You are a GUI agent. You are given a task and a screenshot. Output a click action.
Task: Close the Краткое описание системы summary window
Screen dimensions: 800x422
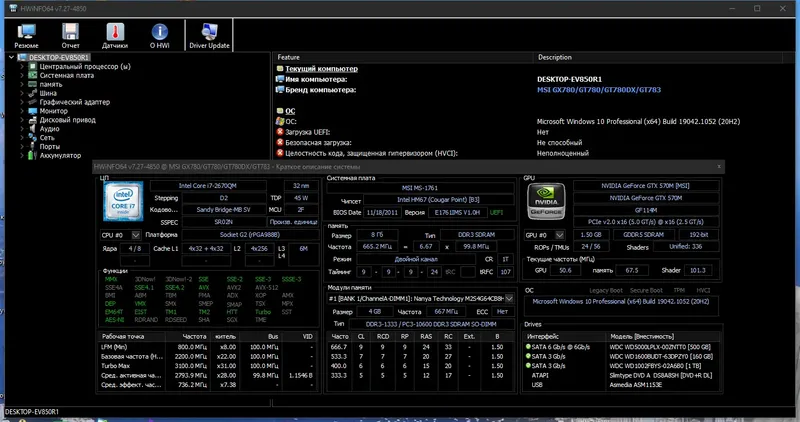tap(719, 166)
